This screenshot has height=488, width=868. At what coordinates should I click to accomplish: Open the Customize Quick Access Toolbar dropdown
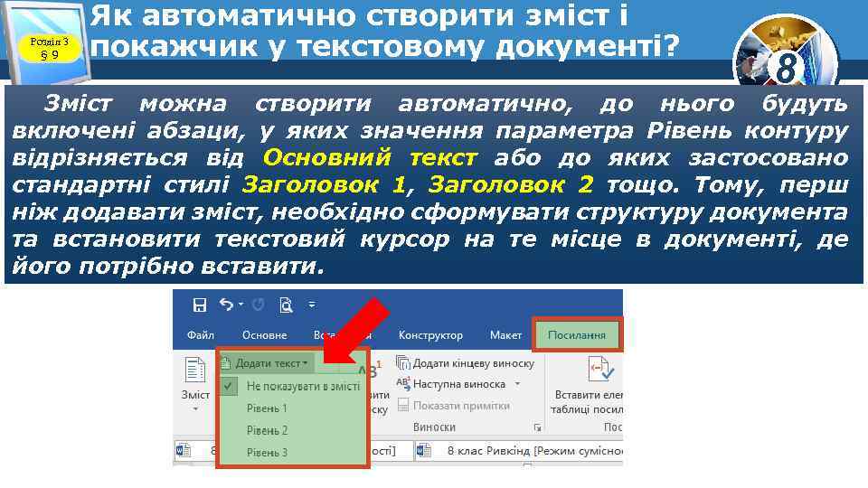tap(312, 305)
